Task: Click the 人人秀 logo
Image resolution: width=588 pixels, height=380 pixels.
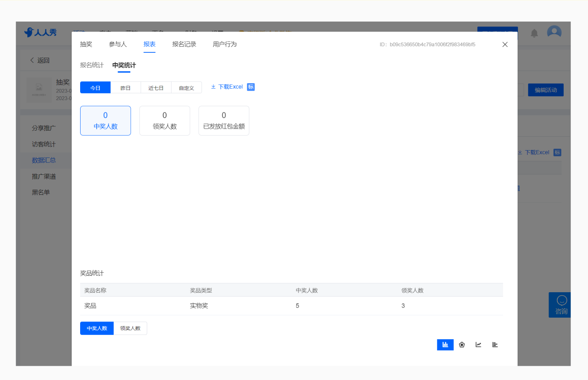Action: 40,32
